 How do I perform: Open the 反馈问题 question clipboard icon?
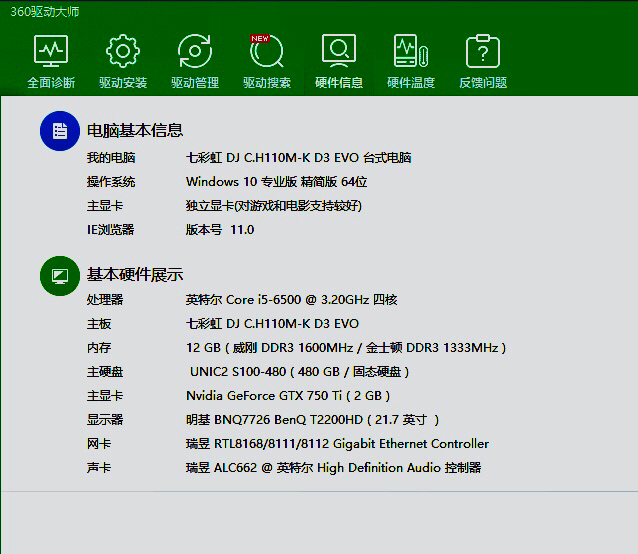pos(483,51)
